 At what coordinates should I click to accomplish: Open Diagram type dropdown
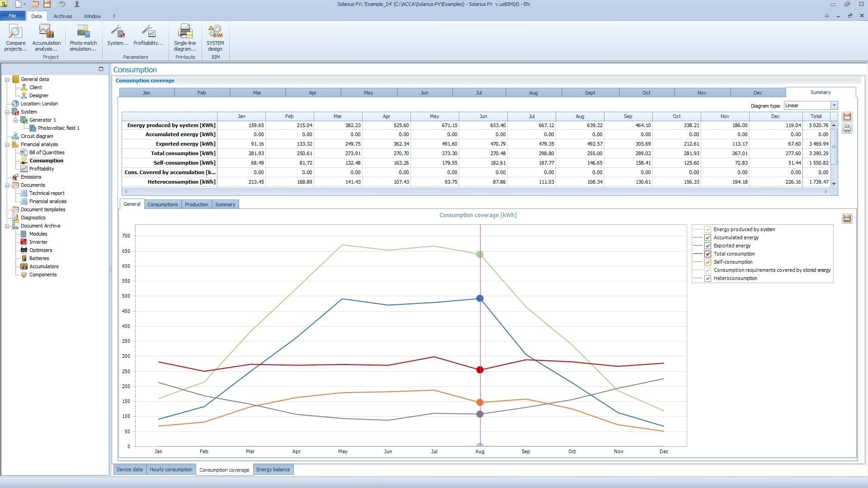pyautogui.click(x=834, y=105)
